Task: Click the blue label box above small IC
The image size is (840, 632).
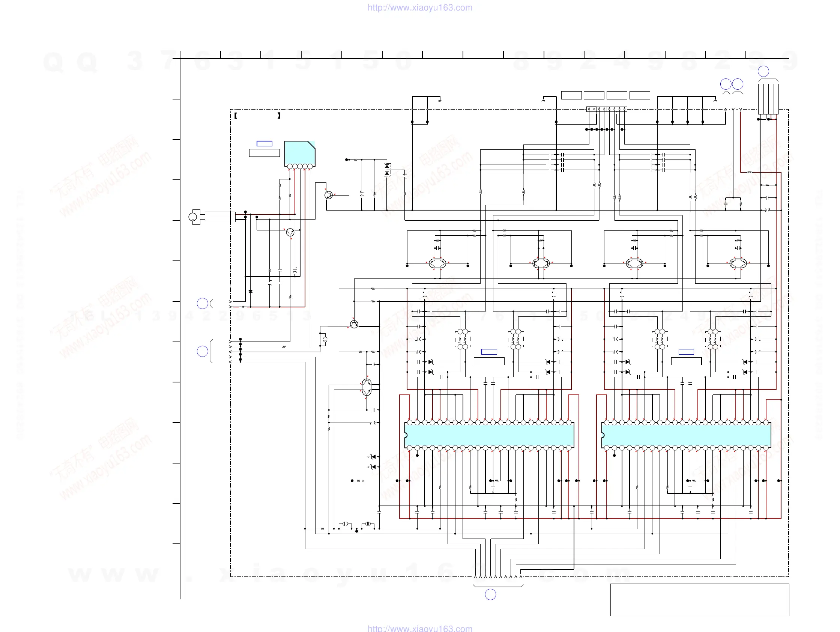Action: point(264,144)
